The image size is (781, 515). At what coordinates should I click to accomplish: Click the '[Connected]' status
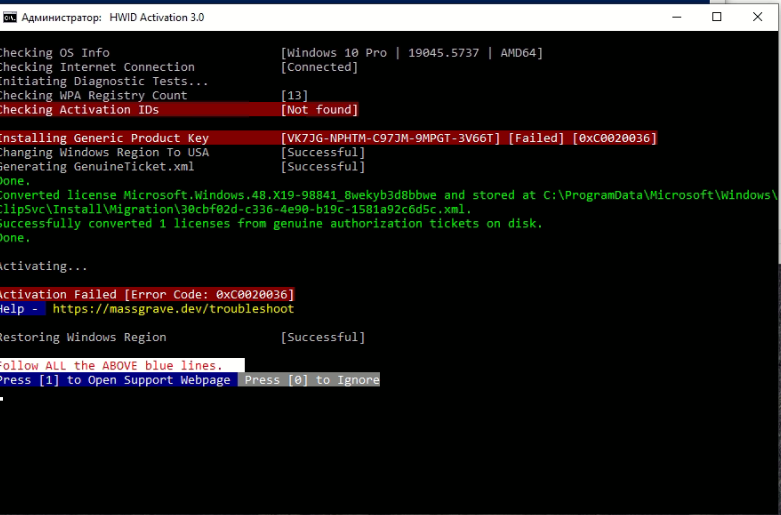319,67
